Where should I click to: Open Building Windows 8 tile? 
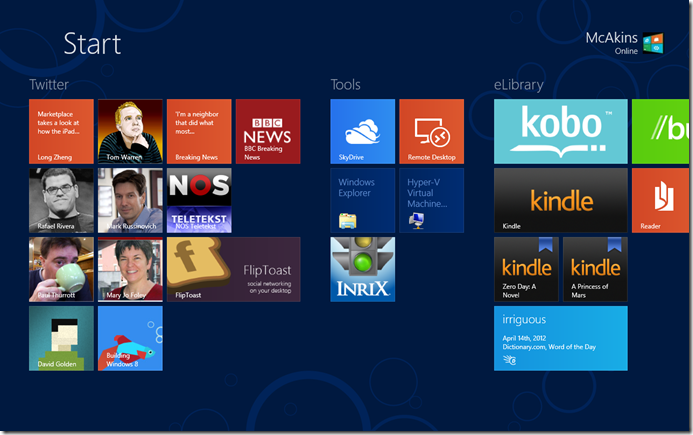(x=130, y=338)
